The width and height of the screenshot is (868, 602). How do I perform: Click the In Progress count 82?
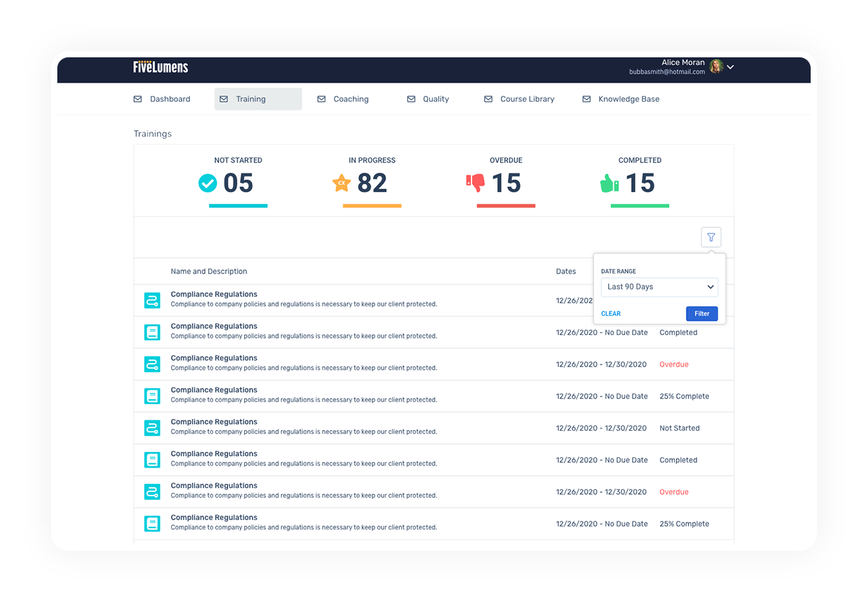(x=372, y=183)
